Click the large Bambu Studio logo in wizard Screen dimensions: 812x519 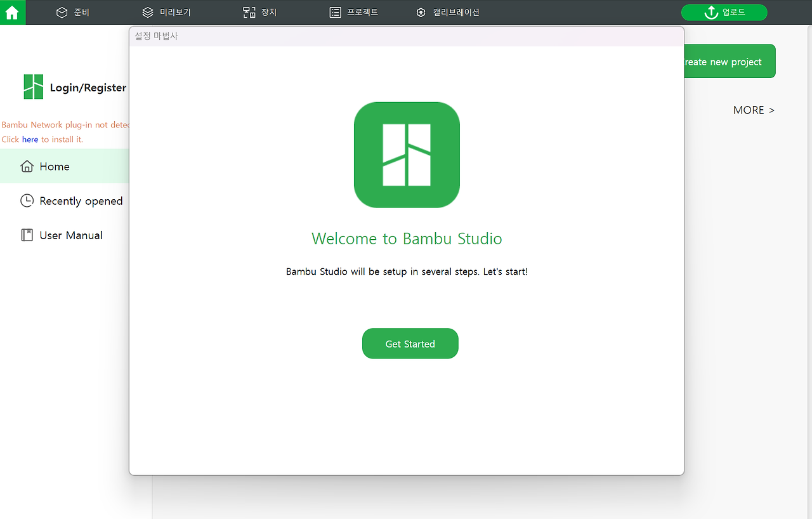tap(407, 155)
